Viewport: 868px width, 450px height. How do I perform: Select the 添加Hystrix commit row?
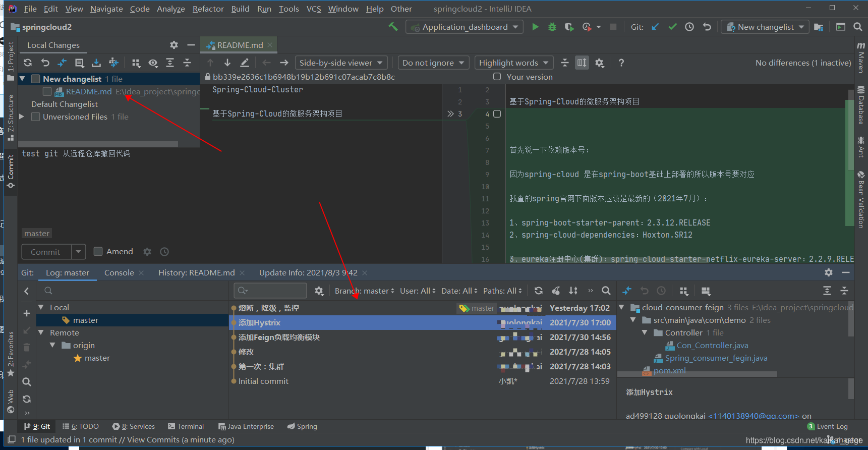pyautogui.click(x=422, y=322)
